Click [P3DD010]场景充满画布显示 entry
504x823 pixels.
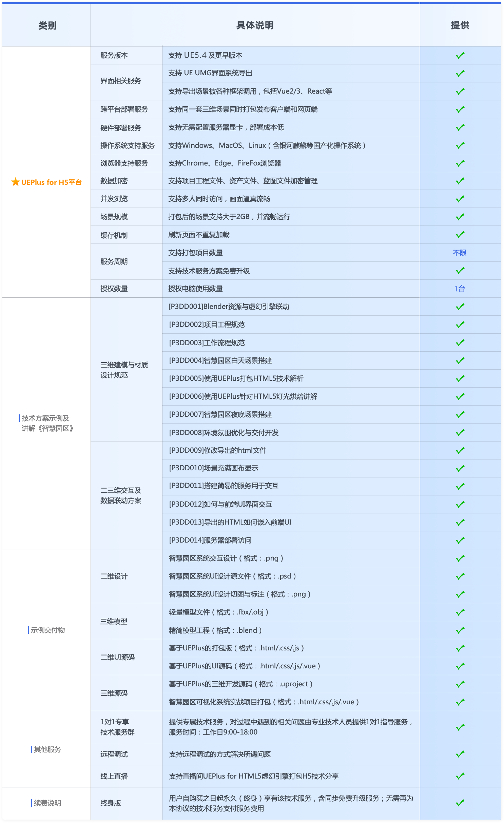[214, 468]
